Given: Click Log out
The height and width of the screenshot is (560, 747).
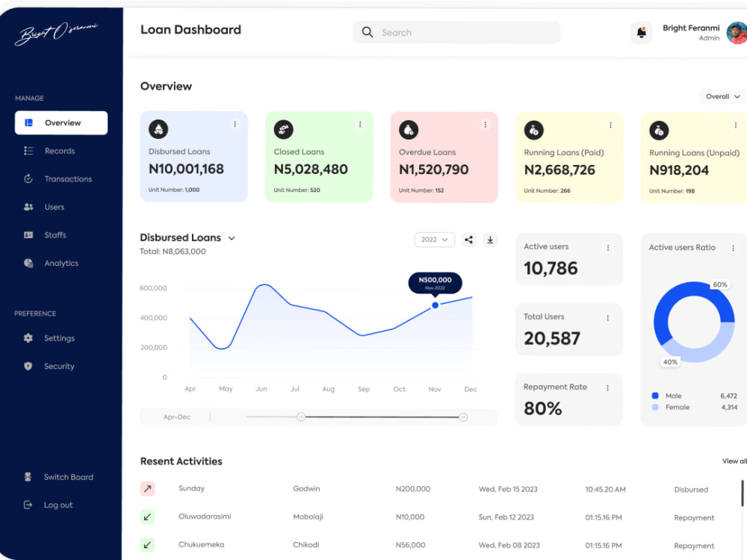Looking at the screenshot, I should [x=48, y=505].
